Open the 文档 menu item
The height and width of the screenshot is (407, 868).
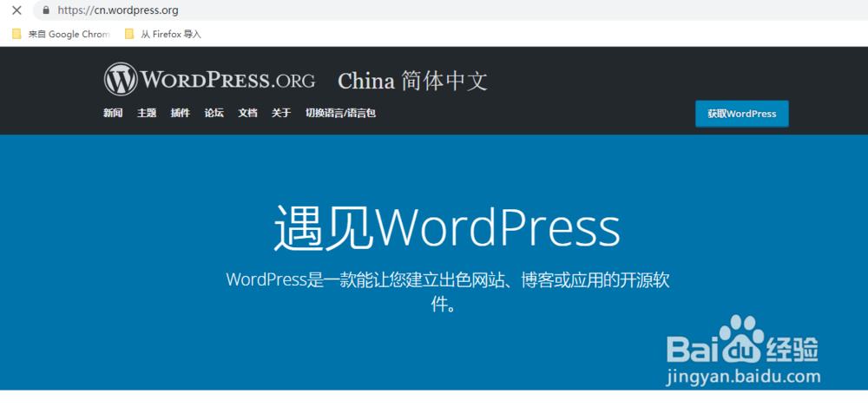pos(247,113)
